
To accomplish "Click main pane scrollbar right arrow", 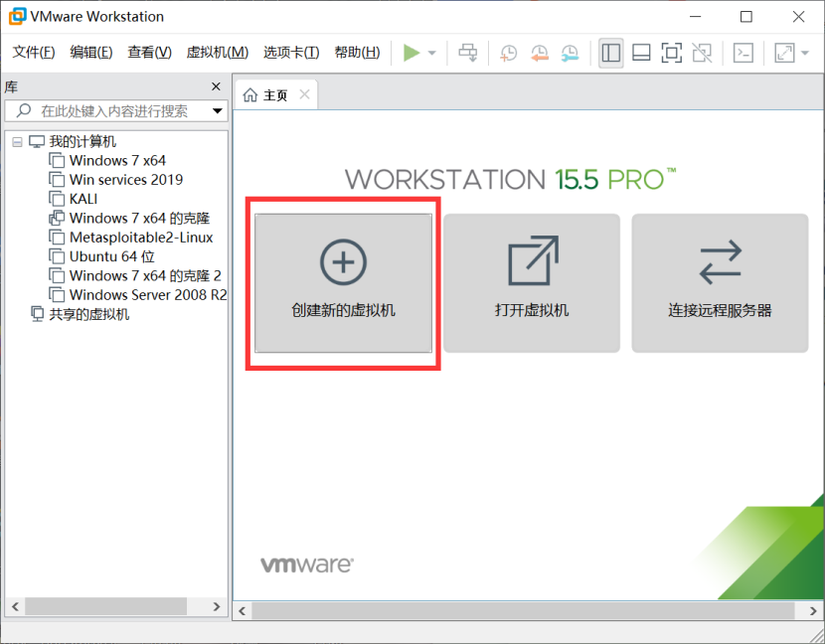I will pos(813,611).
